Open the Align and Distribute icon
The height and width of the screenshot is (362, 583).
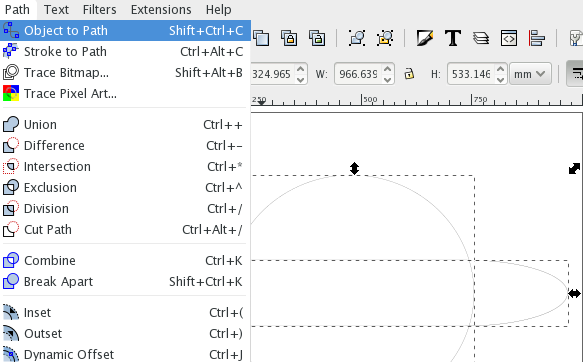[537, 38]
